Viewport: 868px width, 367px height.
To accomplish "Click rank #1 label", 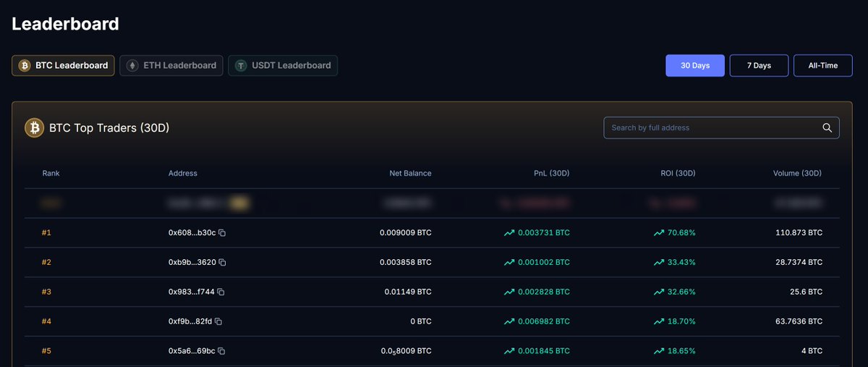I will pyautogui.click(x=46, y=233).
